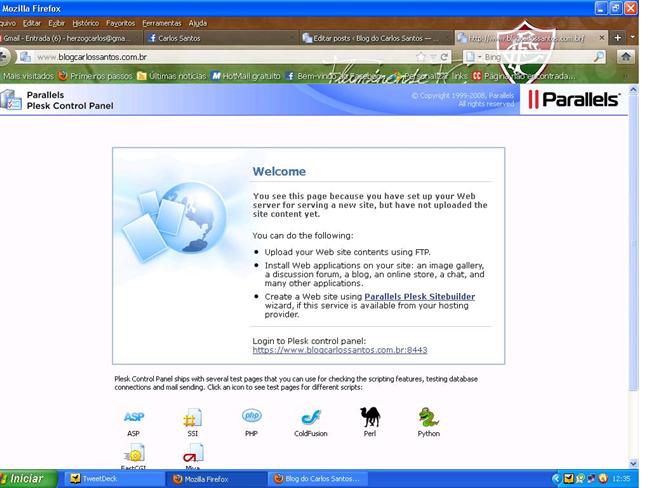
Task: Open the SSI test page icon
Action: (193, 418)
